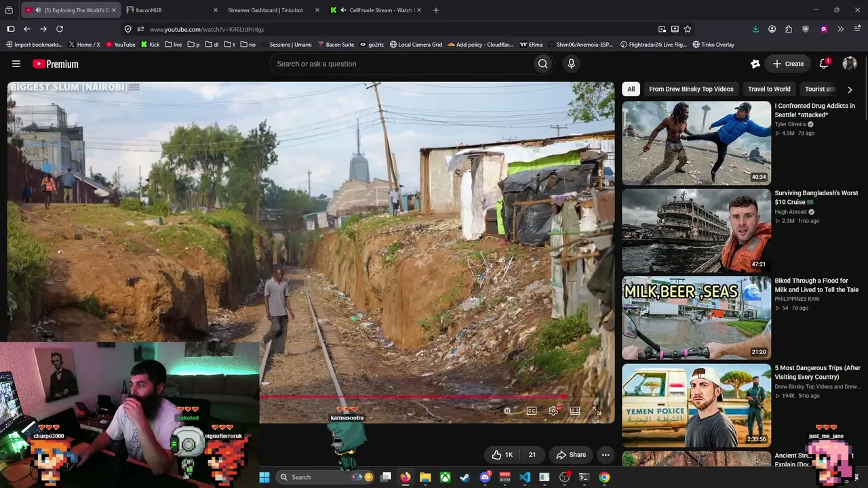Click the sparkle icon beside Create

click(755, 64)
